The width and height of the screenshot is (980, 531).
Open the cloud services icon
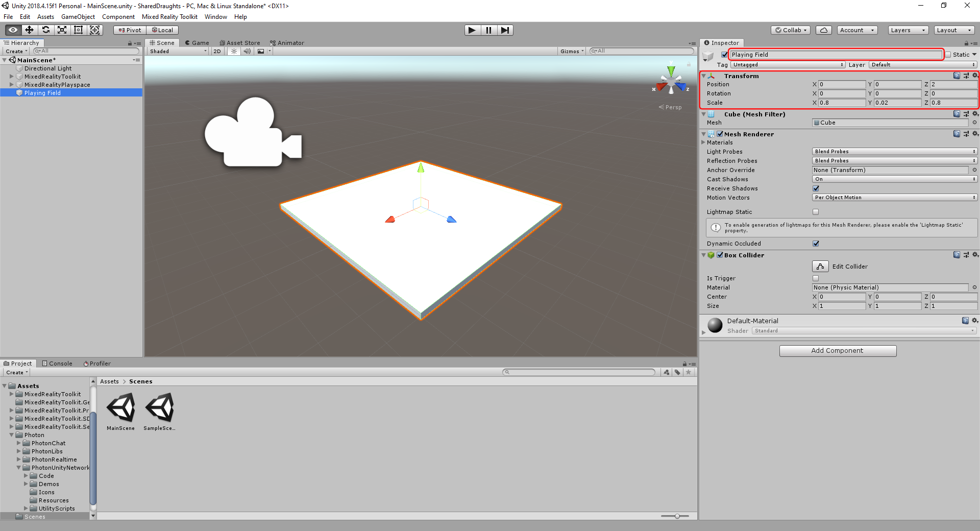click(x=823, y=30)
